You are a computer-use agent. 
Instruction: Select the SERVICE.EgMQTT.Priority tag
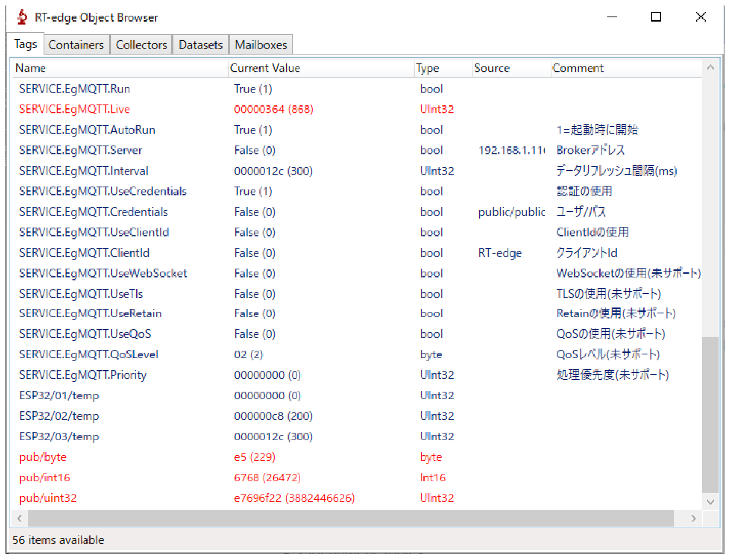pos(83,375)
